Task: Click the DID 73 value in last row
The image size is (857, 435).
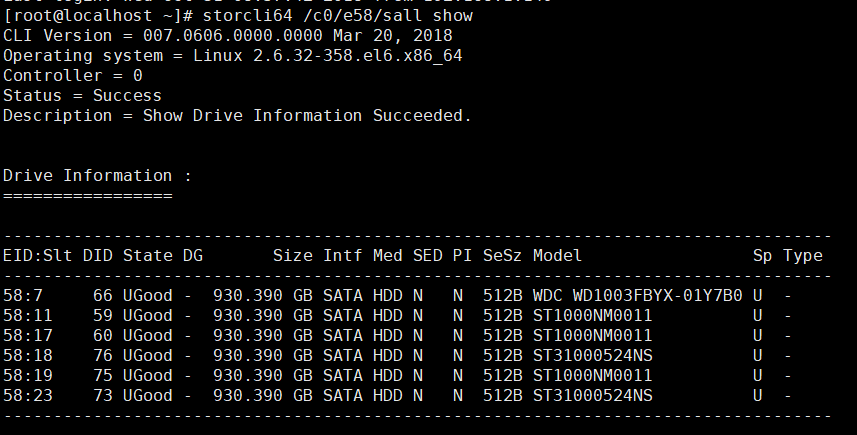Action: pos(103,396)
